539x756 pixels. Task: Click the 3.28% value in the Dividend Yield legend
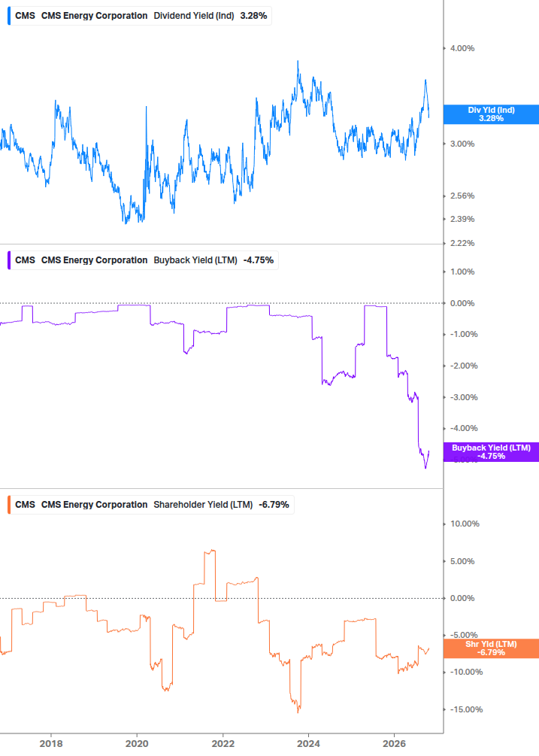pos(253,16)
